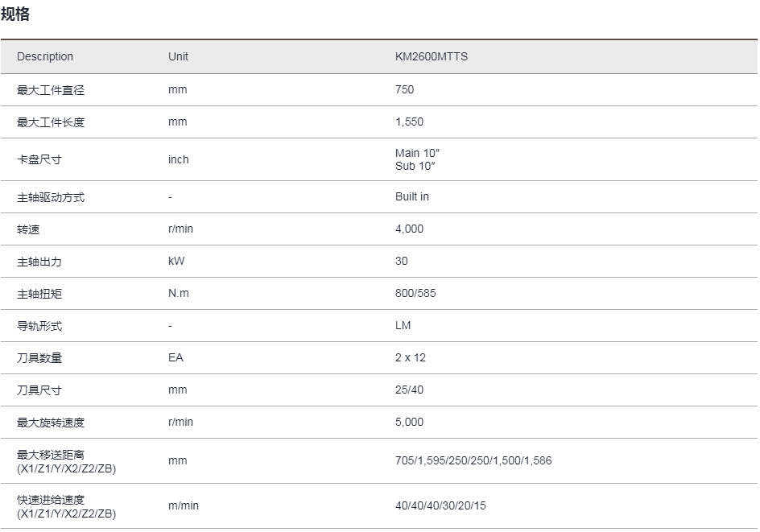Click the 25/40 tool size value

[x=409, y=390]
